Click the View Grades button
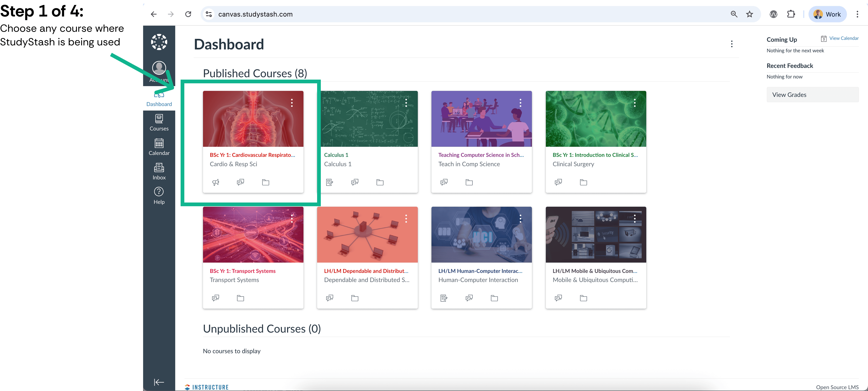The image size is (868, 391). pyautogui.click(x=812, y=95)
